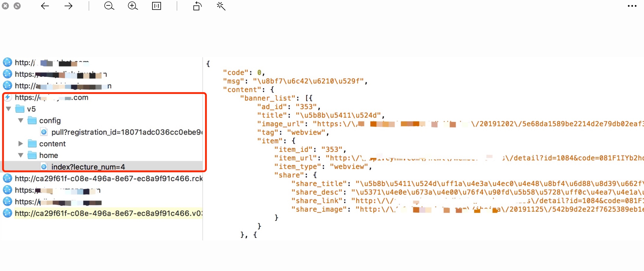Select the content folder icon

click(32, 144)
